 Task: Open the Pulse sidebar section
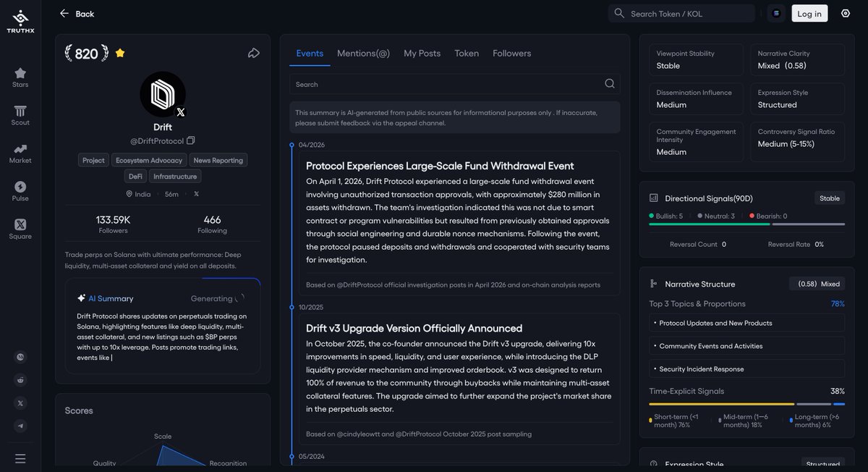[x=20, y=192]
